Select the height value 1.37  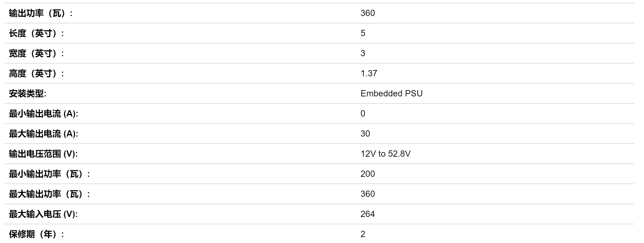point(369,74)
